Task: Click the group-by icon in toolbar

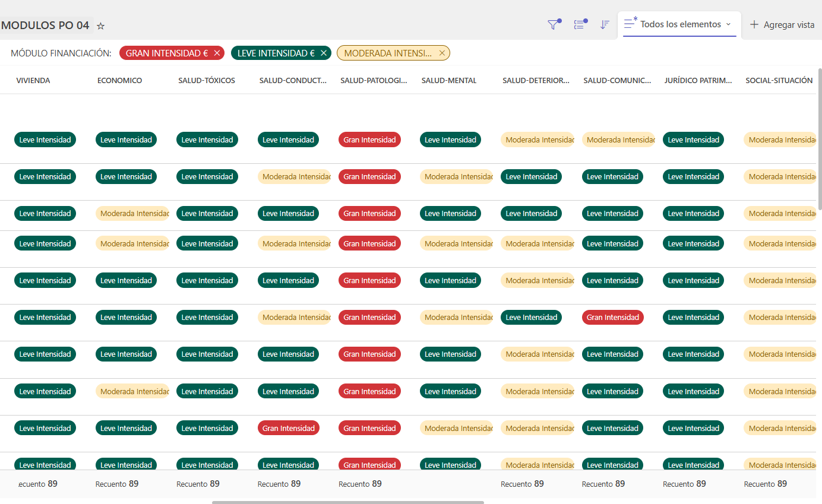Action: 580,24
